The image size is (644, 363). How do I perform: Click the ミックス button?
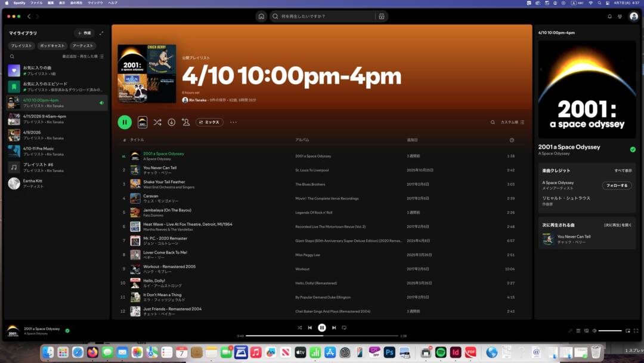209,122
